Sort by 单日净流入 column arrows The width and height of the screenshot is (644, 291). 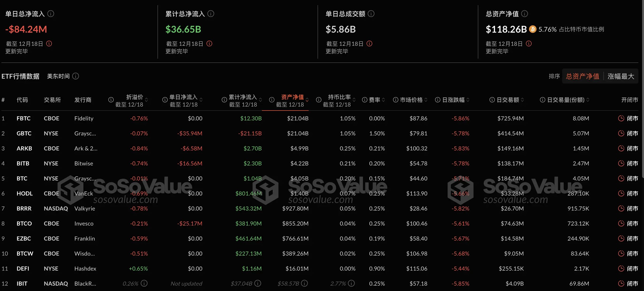201,100
